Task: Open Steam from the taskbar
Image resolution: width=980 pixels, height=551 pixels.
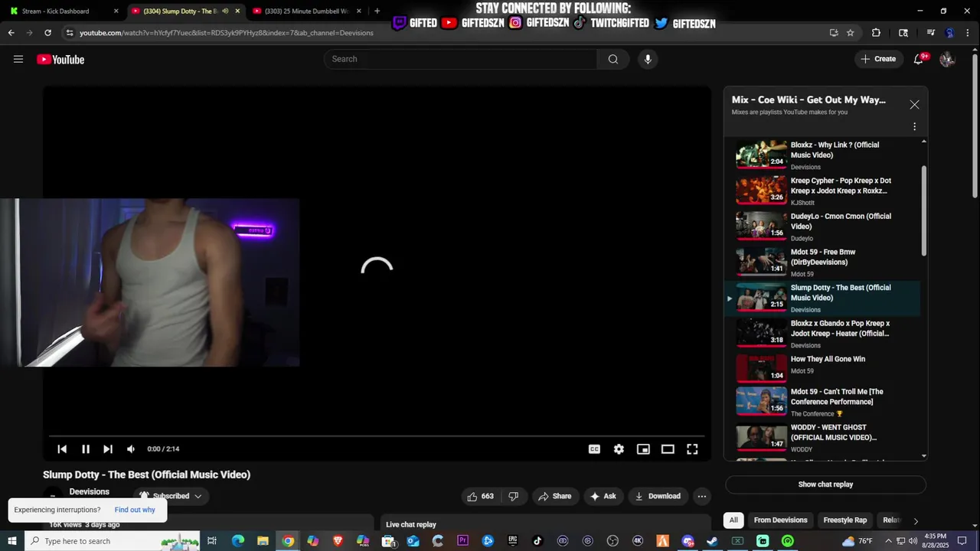Action: coord(712,541)
